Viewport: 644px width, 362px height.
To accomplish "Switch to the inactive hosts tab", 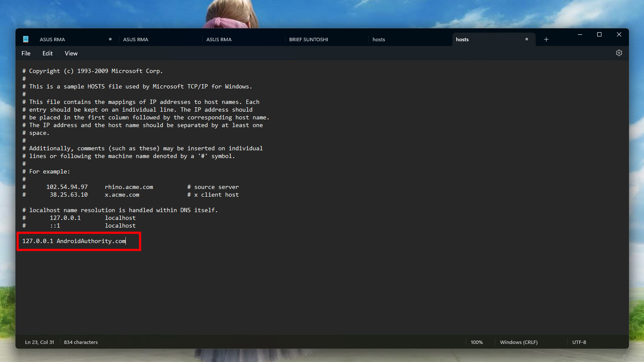I will (x=378, y=40).
